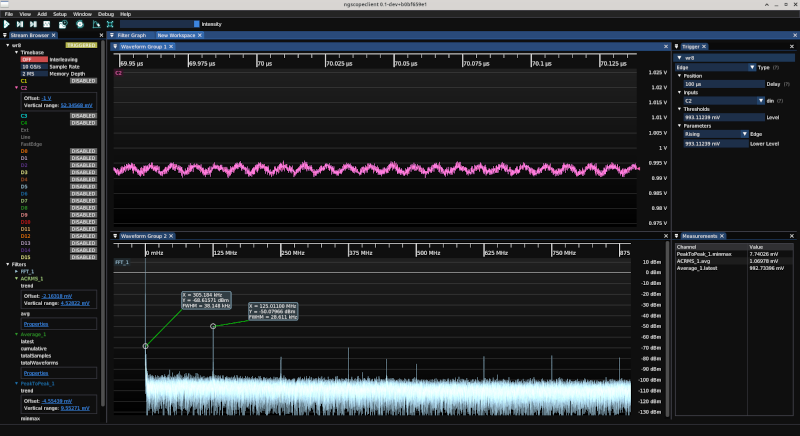
Task: Open the trigger Type dropdown showing Edge
Action: pos(715,67)
